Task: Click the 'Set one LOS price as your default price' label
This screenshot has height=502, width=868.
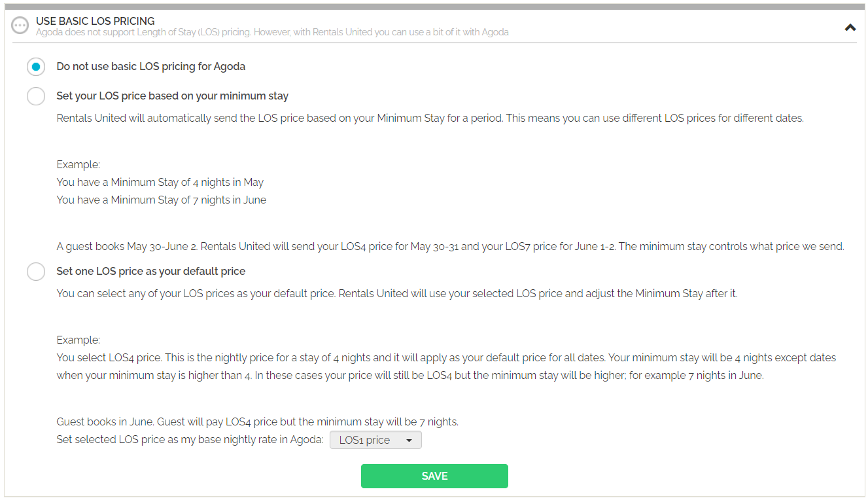Action: point(151,271)
